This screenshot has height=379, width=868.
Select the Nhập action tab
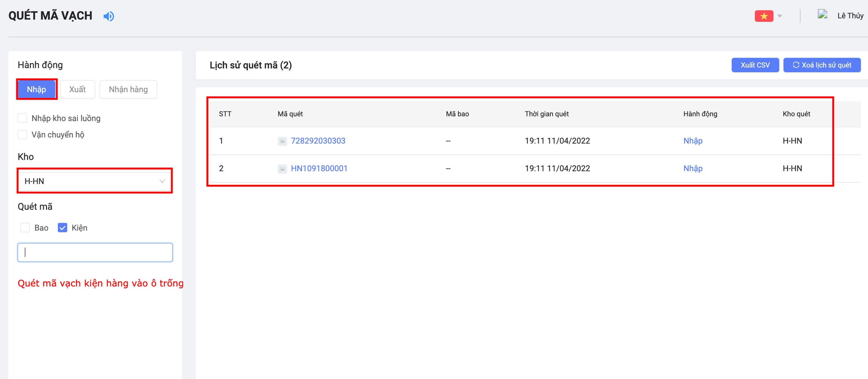coord(37,89)
